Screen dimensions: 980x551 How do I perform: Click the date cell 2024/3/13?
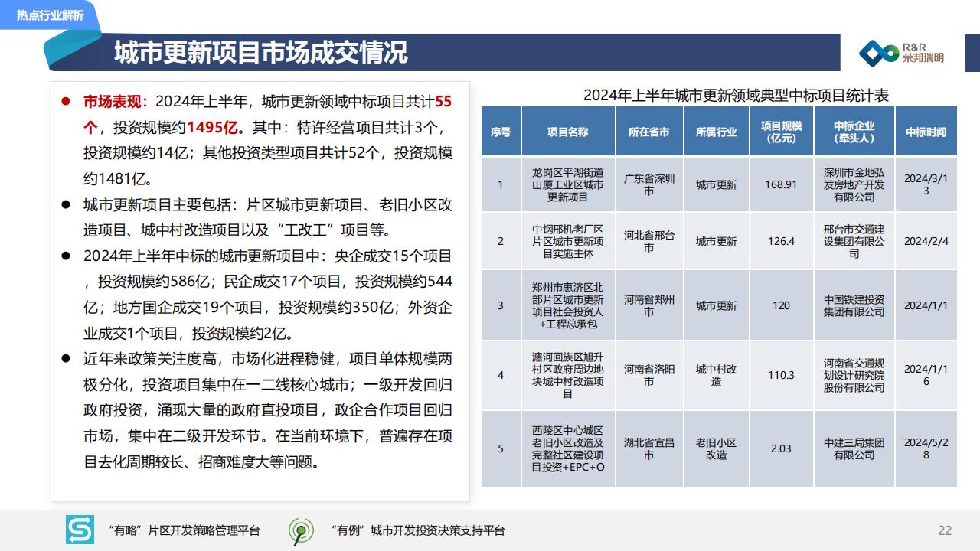click(926, 184)
